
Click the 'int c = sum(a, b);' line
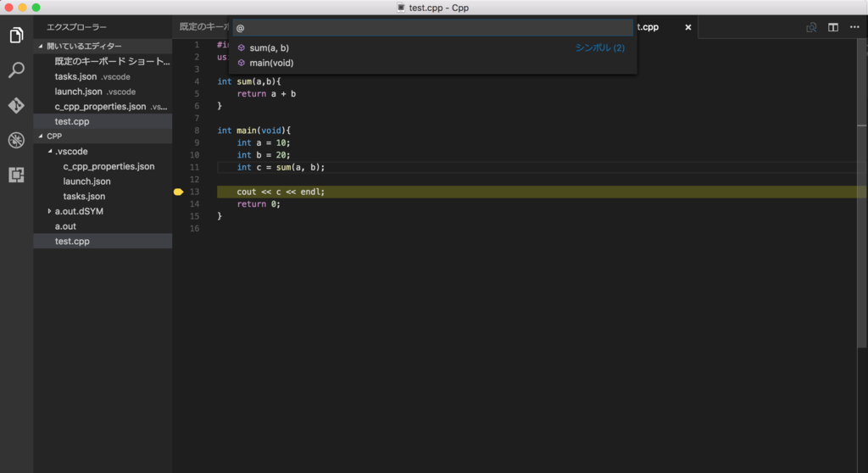pos(281,167)
